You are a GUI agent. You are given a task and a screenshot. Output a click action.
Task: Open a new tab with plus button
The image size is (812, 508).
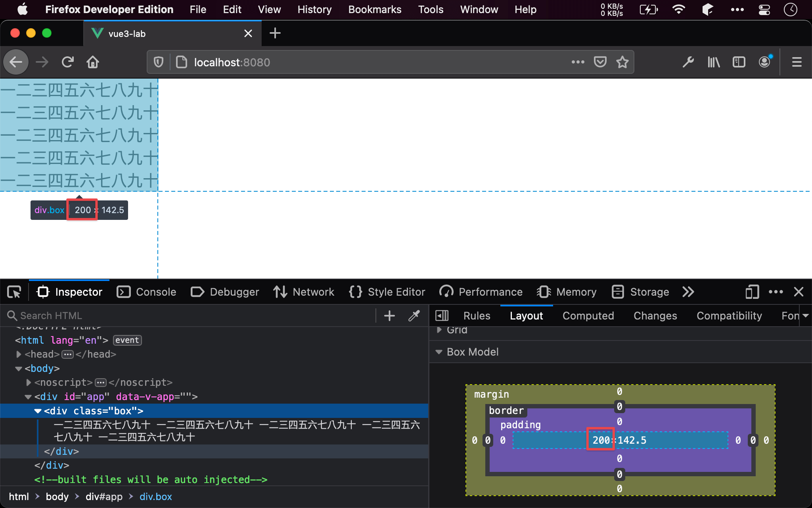click(x=275, y=33)
